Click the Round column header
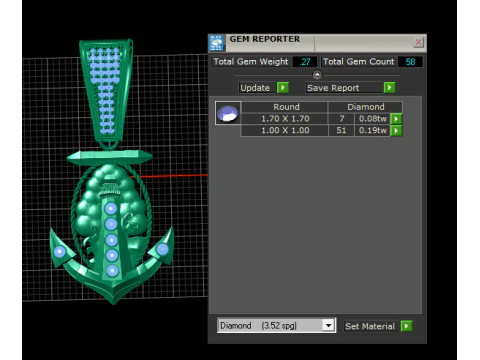This screenshot has width=480, height=360. coord(286,107)
